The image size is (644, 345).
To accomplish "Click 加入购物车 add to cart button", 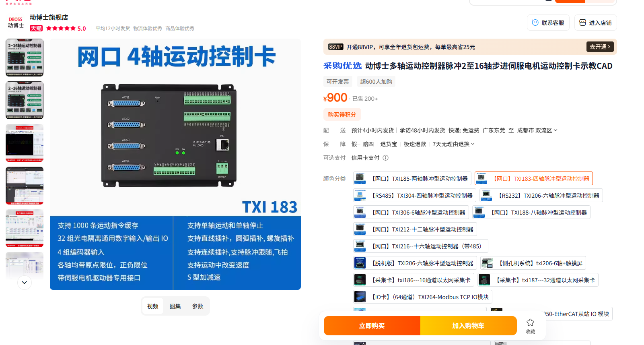I will tap(469, 326).
